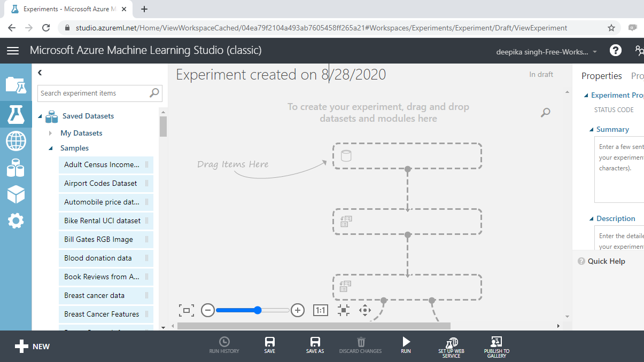
Task: Expand the My Datasets node
Action: [x=51, y=133]
